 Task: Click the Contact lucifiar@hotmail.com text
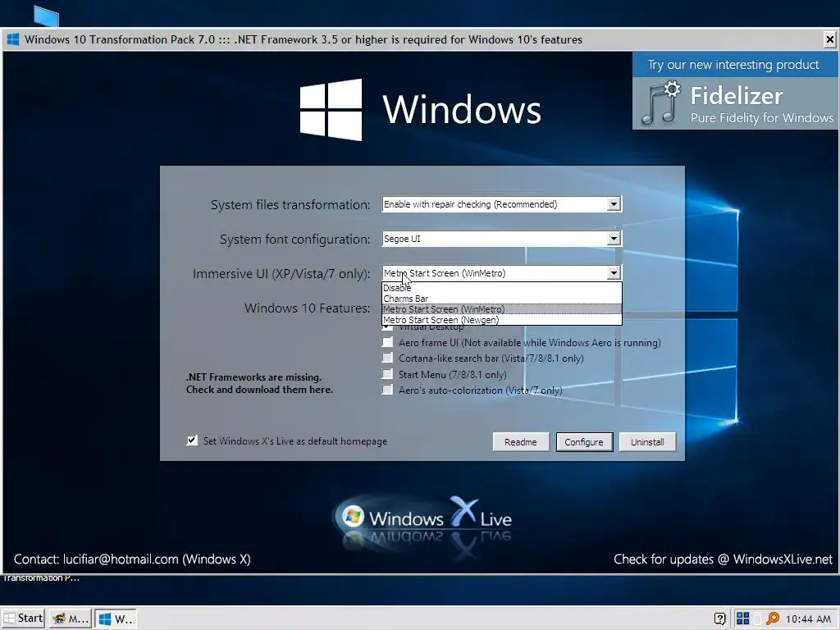[132, 559]
